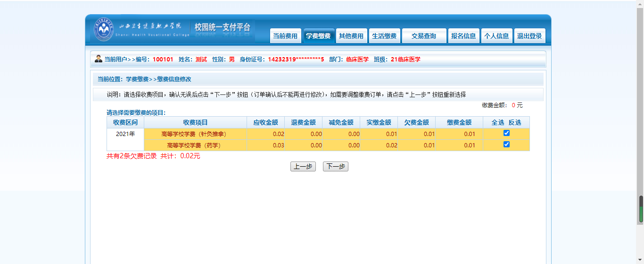Click the current user avatar icon

tap(99, 59)
